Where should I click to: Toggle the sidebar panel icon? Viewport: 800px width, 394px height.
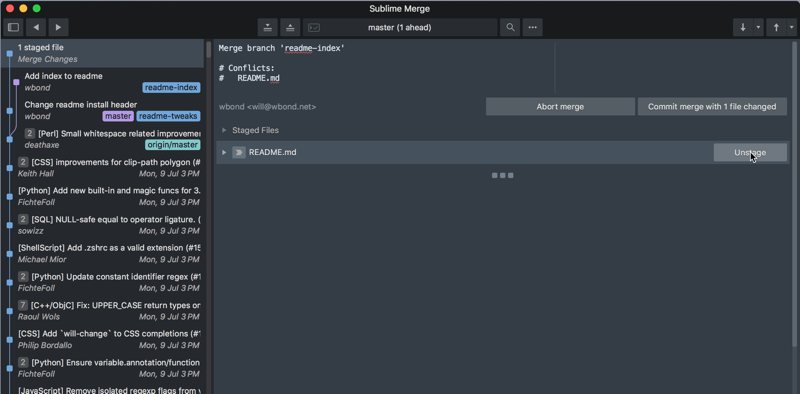14,28
